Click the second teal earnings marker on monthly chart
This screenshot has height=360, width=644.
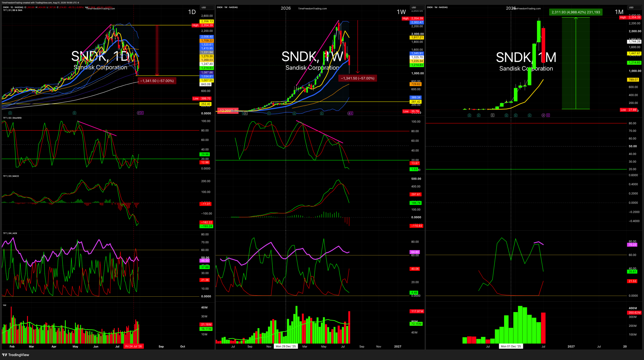point(479,115)
